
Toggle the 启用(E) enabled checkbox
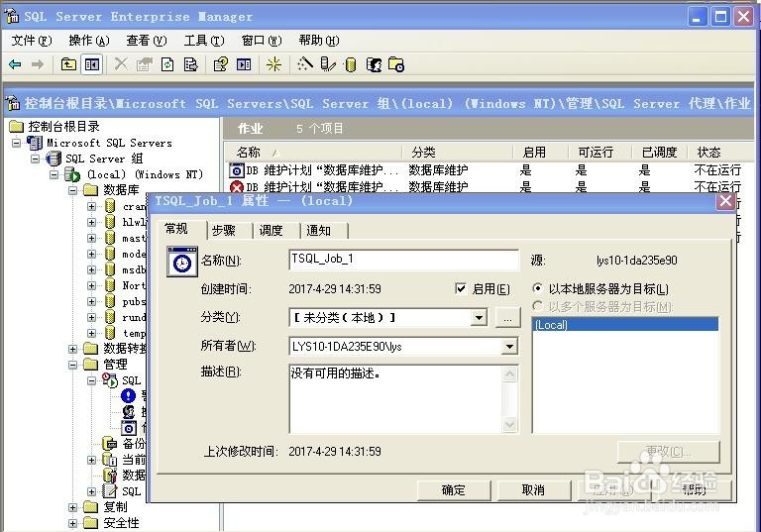[461, 289]
